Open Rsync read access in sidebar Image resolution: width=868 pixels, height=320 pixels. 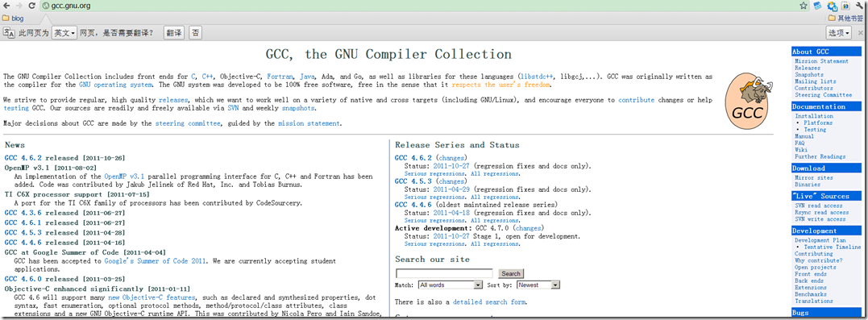click(821, 213)
